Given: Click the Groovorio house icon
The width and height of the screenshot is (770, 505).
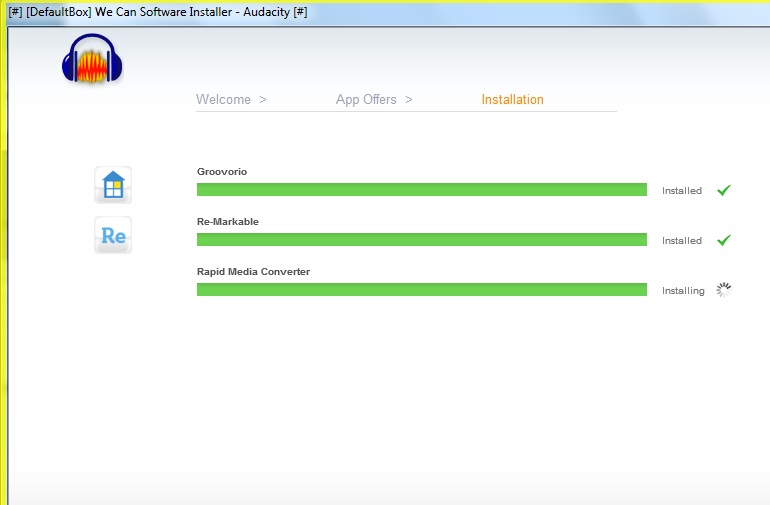Looking at the screenshot, I should 113,185.
